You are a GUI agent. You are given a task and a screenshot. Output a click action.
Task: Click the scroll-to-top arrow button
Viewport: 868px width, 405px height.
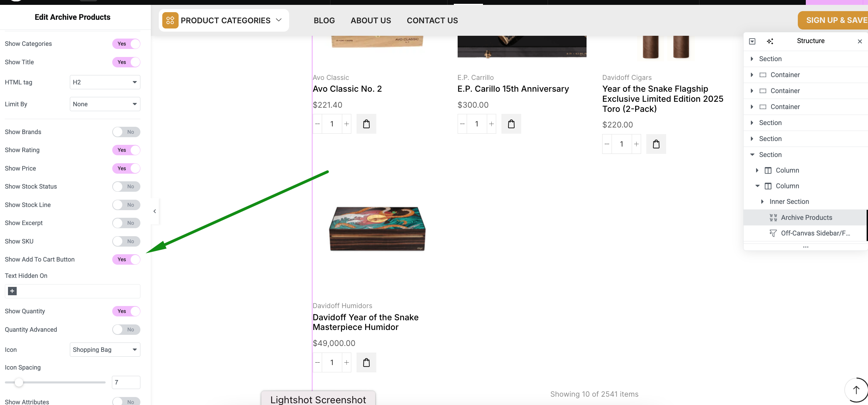point(857,390)
